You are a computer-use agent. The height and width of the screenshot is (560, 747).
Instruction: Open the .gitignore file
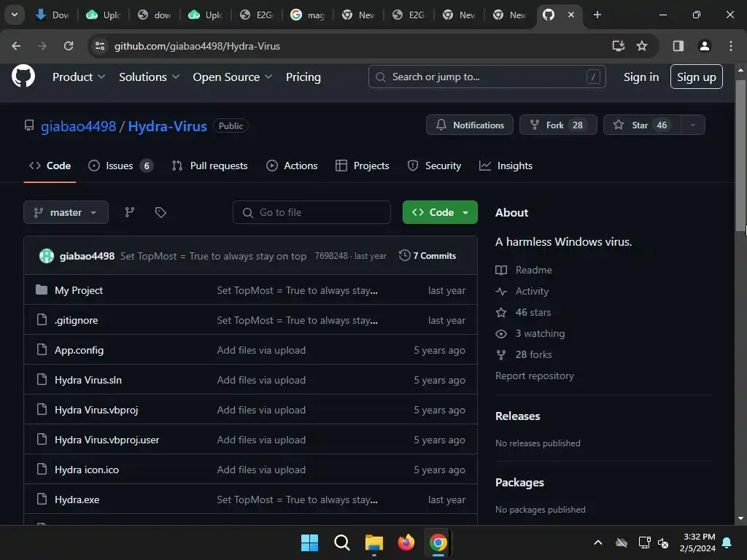pyautogui.click(x=76, y=321)
